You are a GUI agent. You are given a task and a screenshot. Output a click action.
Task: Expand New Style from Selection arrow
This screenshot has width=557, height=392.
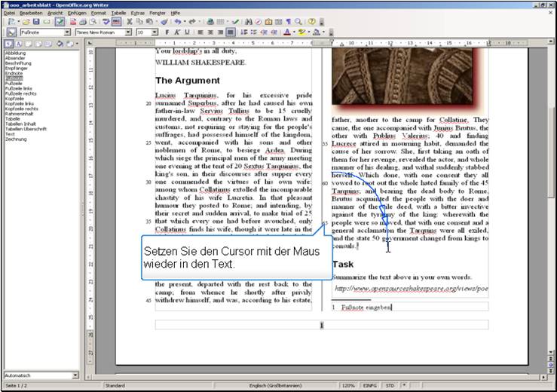(77, 44)
